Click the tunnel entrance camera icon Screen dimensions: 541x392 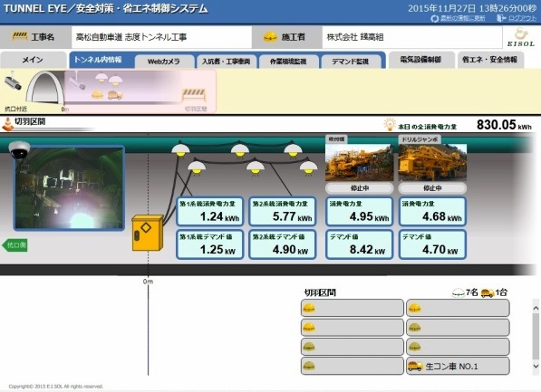pos(13,81)
